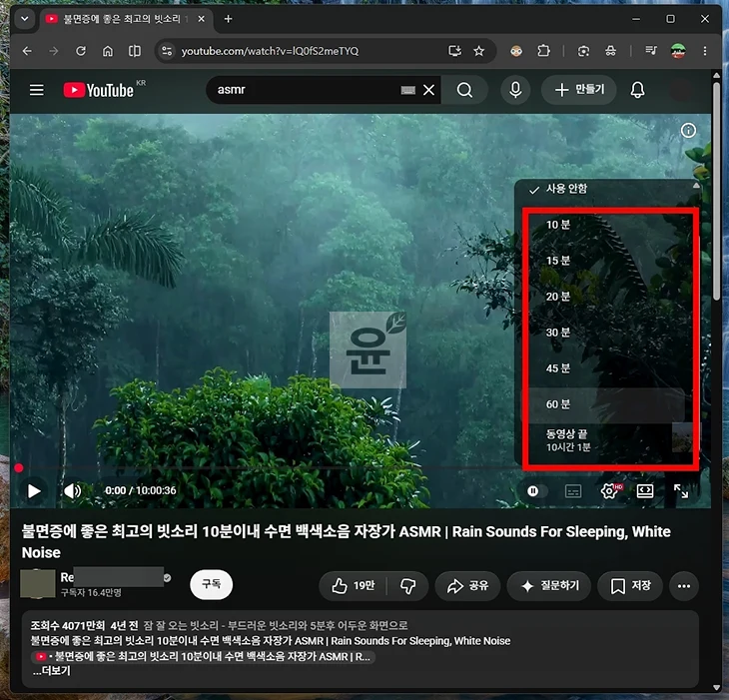
Task: Click the screenshot capture extension icon
Action: (x=583, y=51)
